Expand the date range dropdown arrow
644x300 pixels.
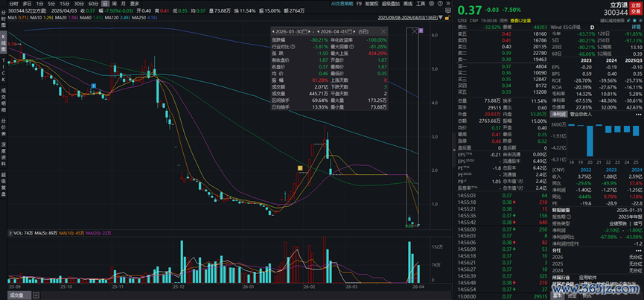pyautogui.click(x=440, y=17)
